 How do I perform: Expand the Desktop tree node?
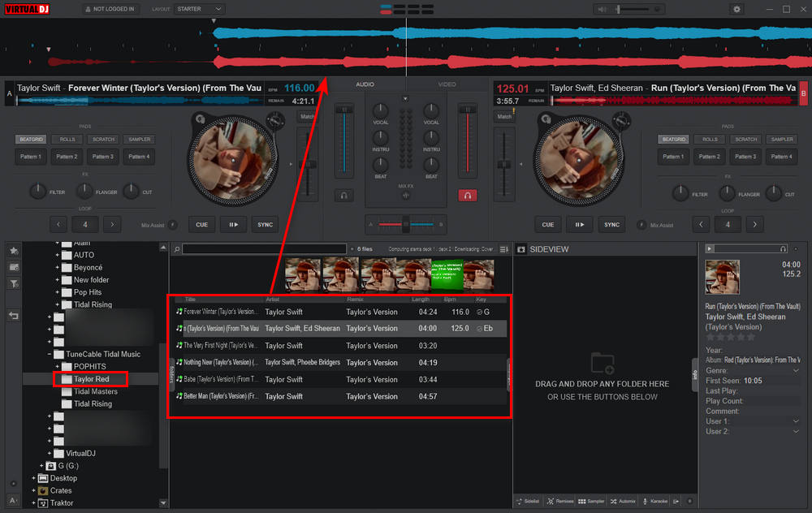pyautogui.click(x=33, y=478)
